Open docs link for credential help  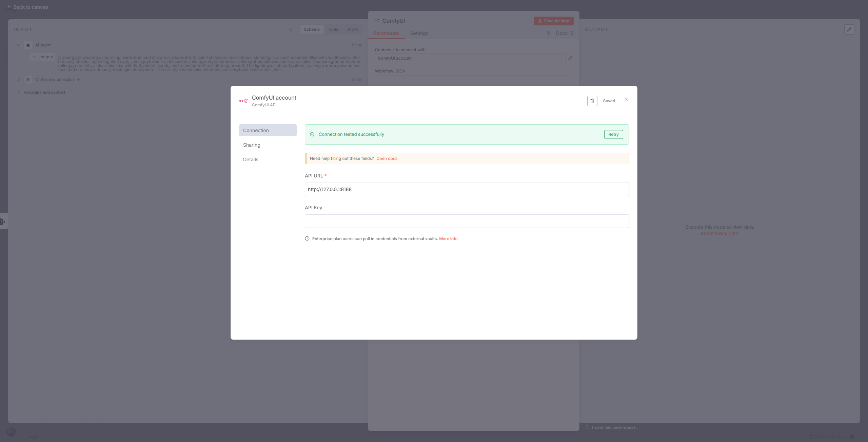387,159
